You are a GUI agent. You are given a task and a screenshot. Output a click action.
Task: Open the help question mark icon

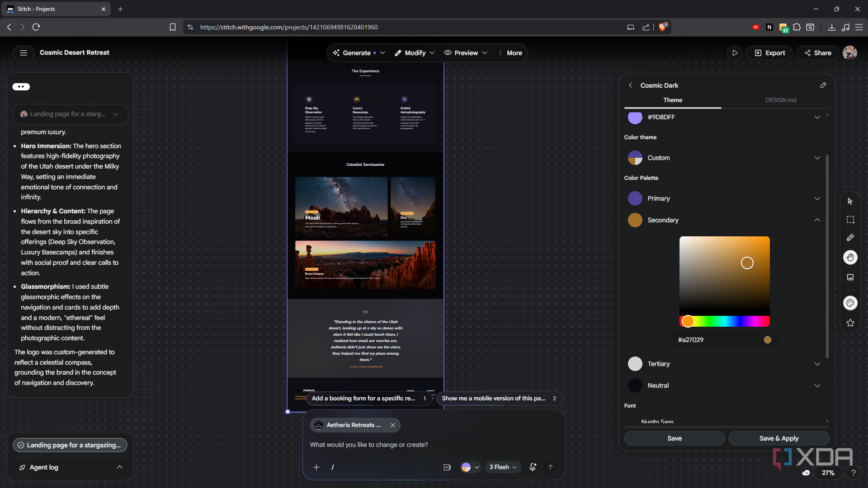click(x=853, y=473)
